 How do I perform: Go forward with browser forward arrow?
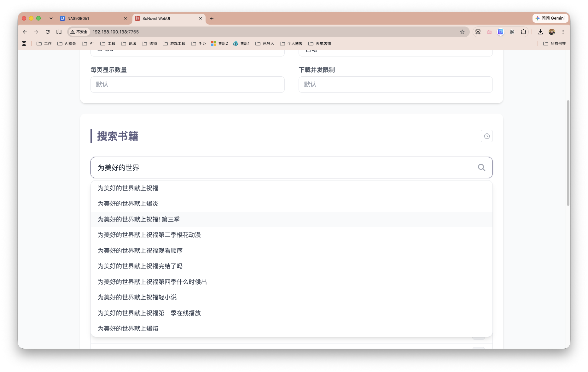(x=36, y=32)
